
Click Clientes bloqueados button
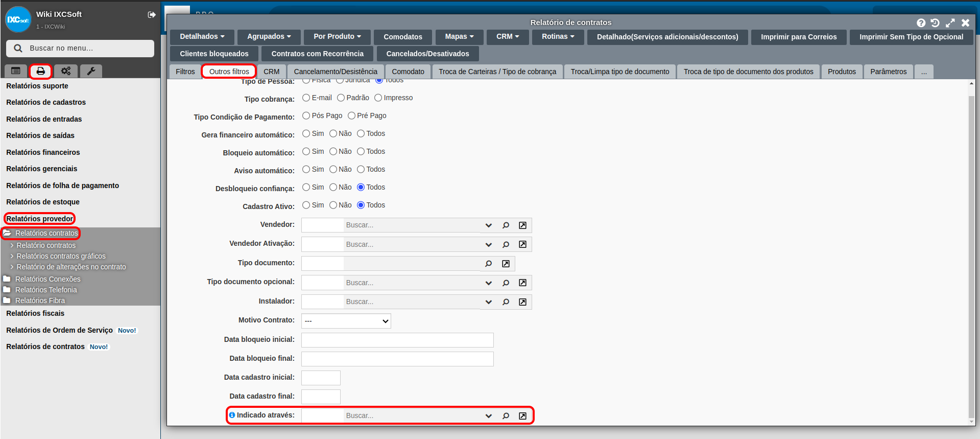[x=214, y=54]
